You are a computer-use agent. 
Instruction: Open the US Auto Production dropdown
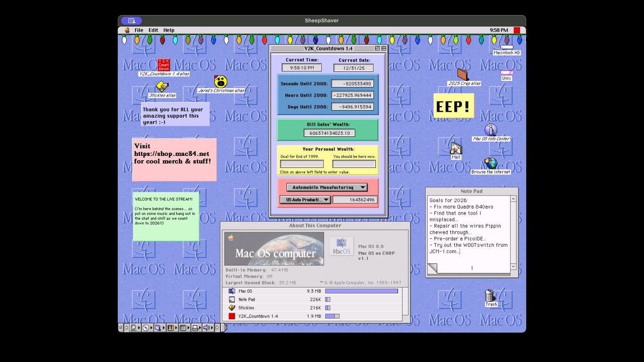tap(305, 200)
